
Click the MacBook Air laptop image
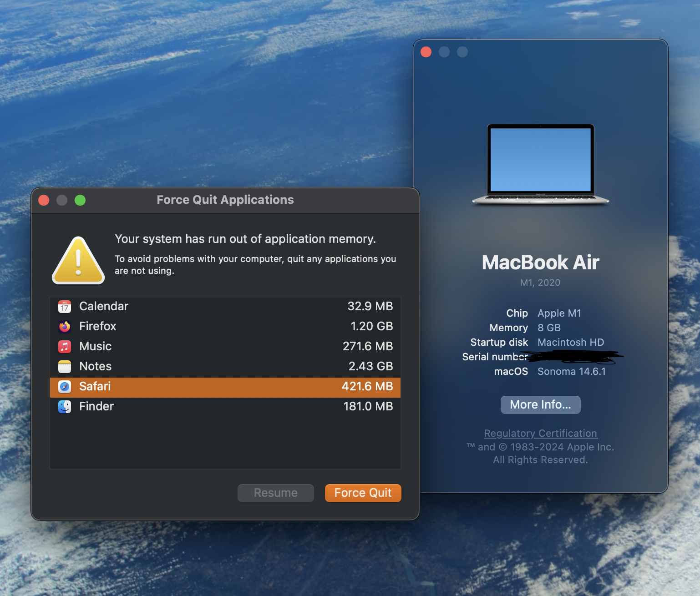(x=541, y=165)
